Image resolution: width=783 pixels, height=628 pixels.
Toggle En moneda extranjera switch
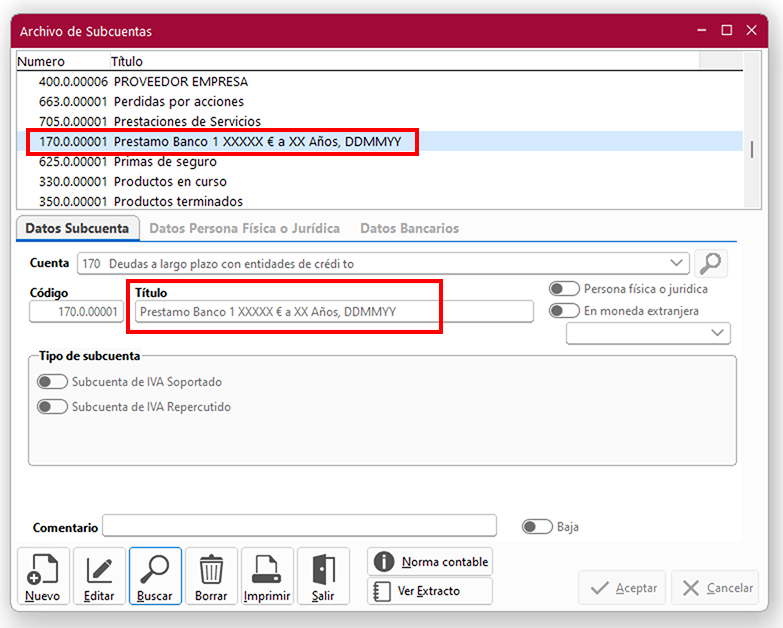(565, 311)
